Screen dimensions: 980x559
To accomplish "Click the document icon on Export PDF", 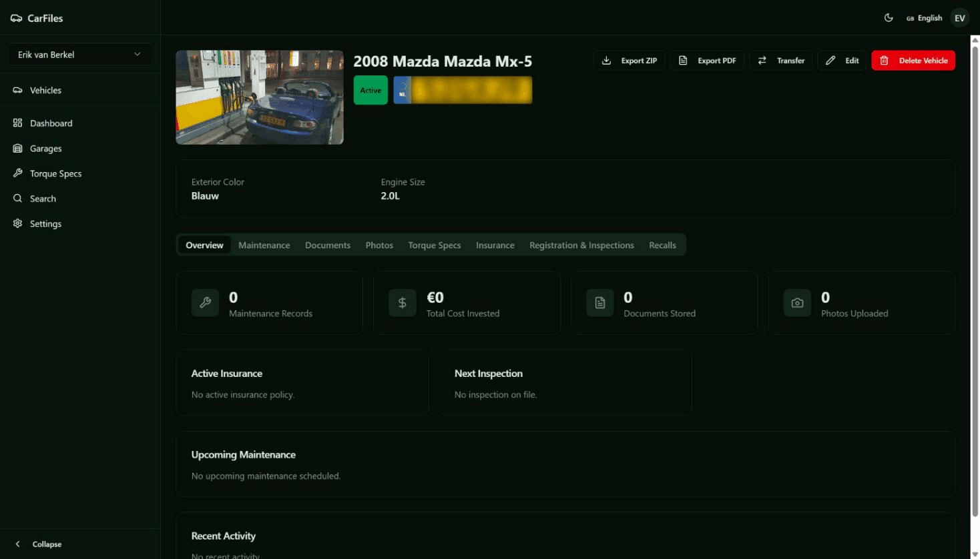I will click(x=683, y=61).
